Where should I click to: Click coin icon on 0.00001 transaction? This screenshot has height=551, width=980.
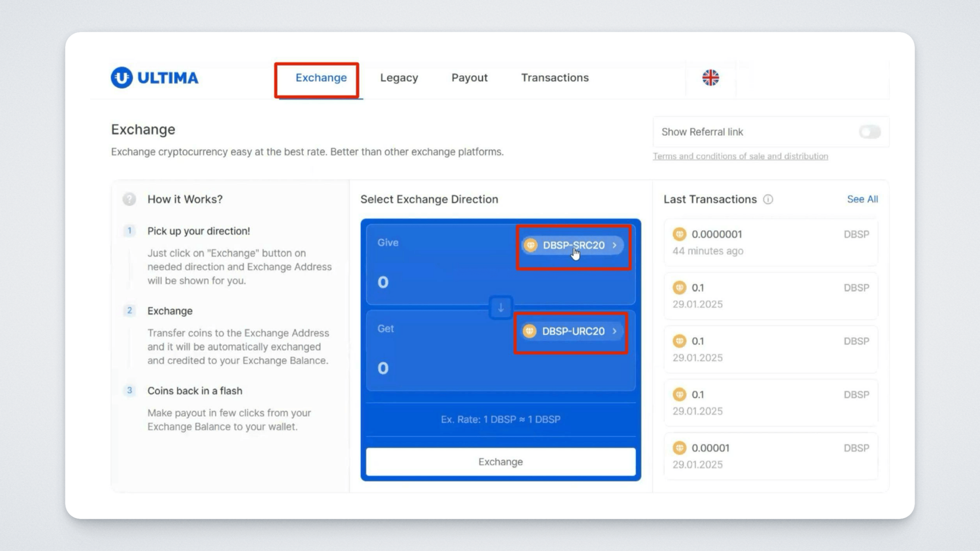coord(679,448)
